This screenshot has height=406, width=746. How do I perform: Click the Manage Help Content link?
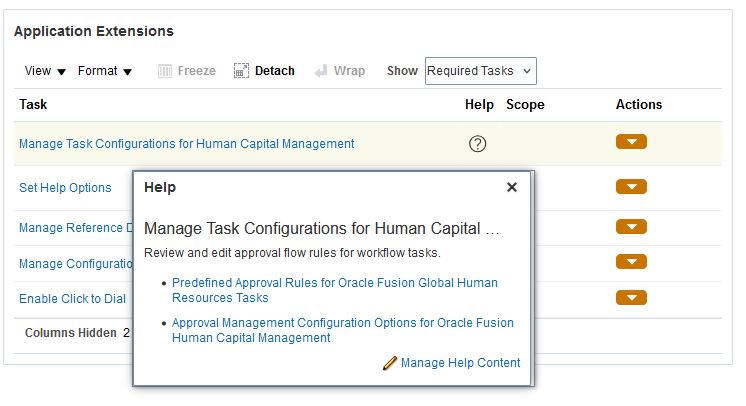click(x=461, y=363)
